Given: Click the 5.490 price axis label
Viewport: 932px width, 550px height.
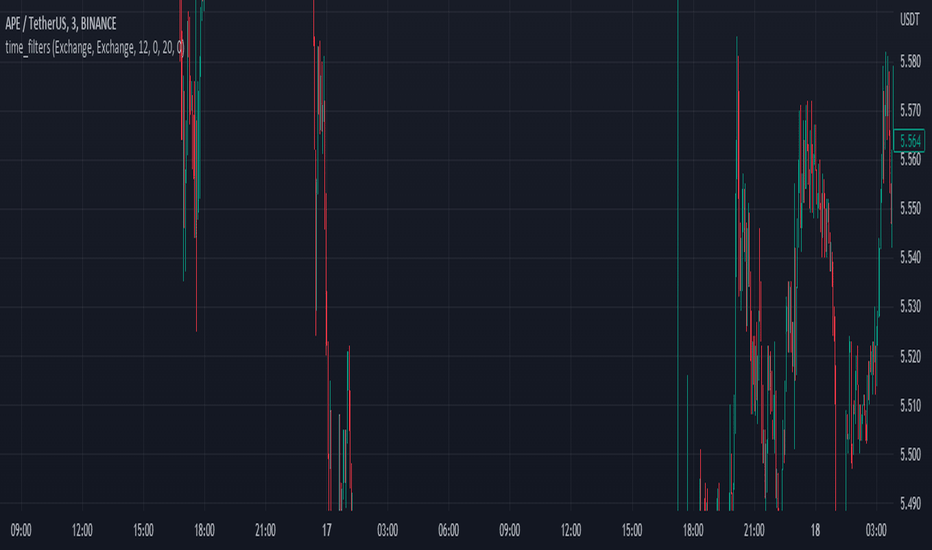Looking at the screenshot, I should pyautogui.click(x=910, y=504).
